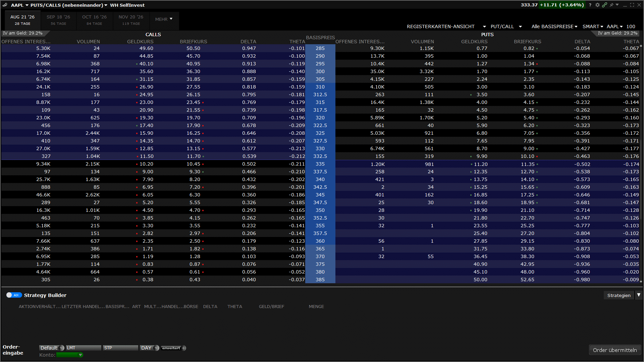Viewport: 644px width, 362px height.
Task: Open the small arrow menu beside pushpin
Action: tap(617, 5)
